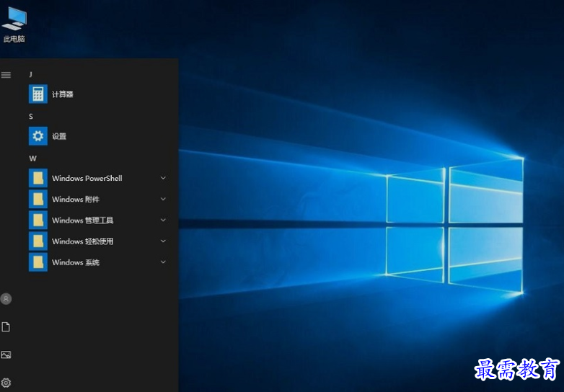Jump to letter W section header
Image resolution: width=564 pixels, height=392 pixels.
pyautogui.click(x=32, y=159)
